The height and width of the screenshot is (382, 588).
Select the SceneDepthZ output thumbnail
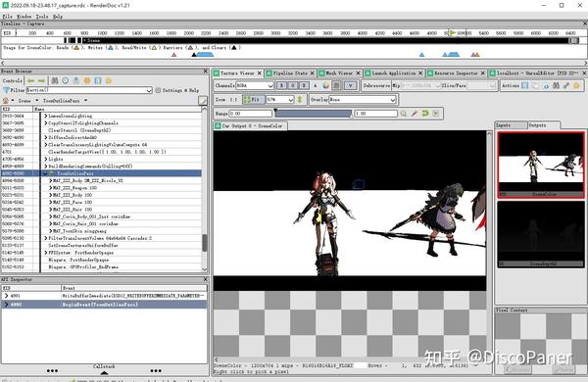pos(541,234)
